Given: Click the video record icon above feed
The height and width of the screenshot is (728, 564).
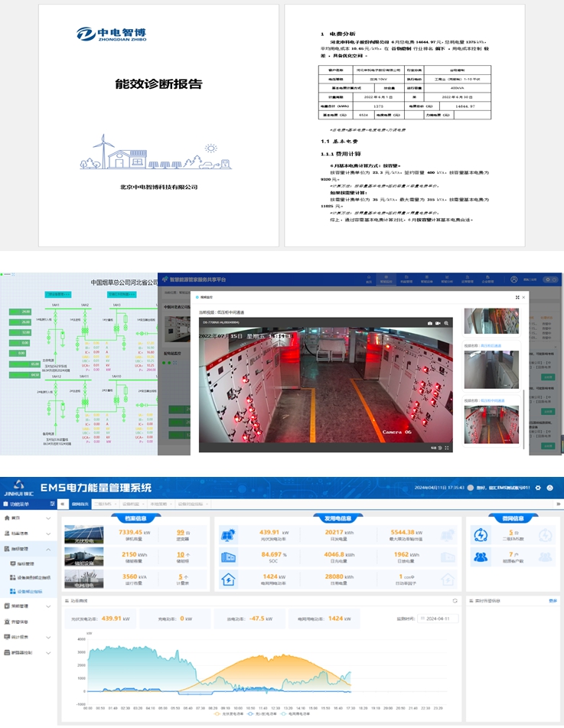Looking at the screenshot, I should pos(438,323).
